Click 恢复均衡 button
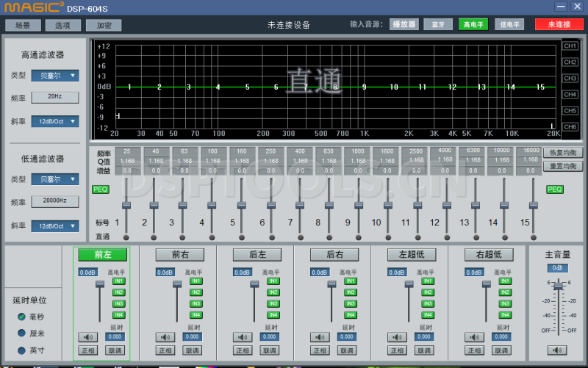The width and height of the screenshot is (588, 368). click(563, 153)
